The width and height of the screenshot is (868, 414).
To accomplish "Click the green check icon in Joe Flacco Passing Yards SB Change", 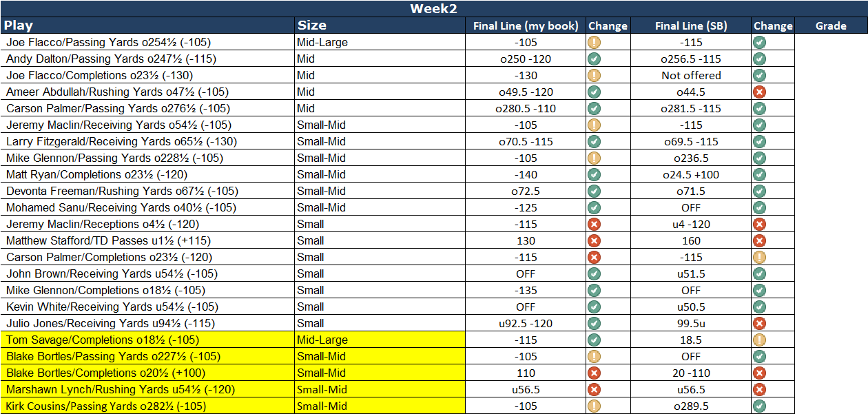I will (x=759, y=42).
